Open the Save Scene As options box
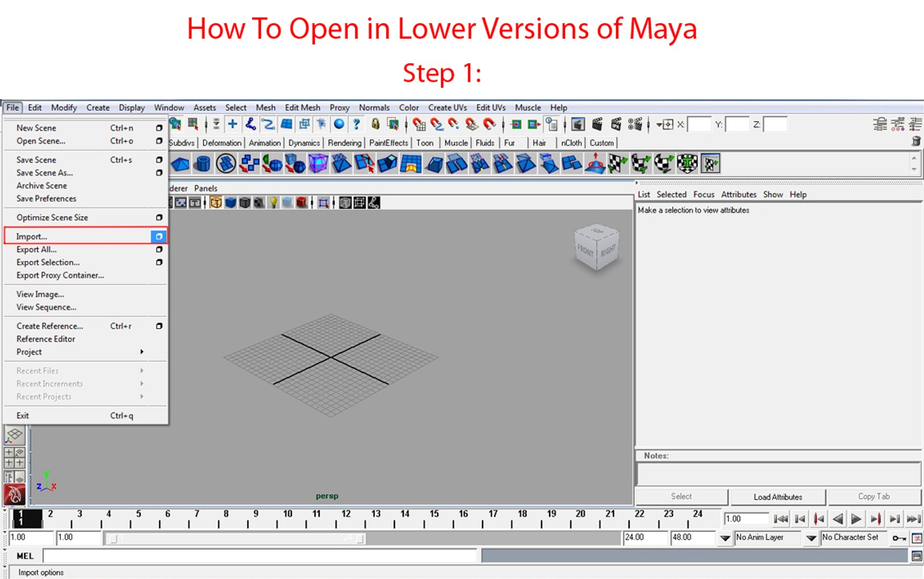The width and height of the screenshot is (924, 579). pos(159,173)
